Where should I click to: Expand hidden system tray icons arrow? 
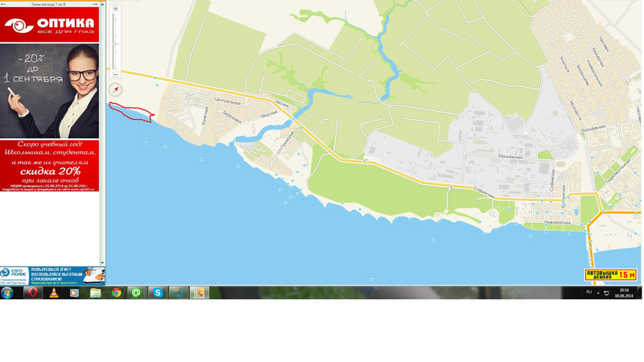(598, 293)
